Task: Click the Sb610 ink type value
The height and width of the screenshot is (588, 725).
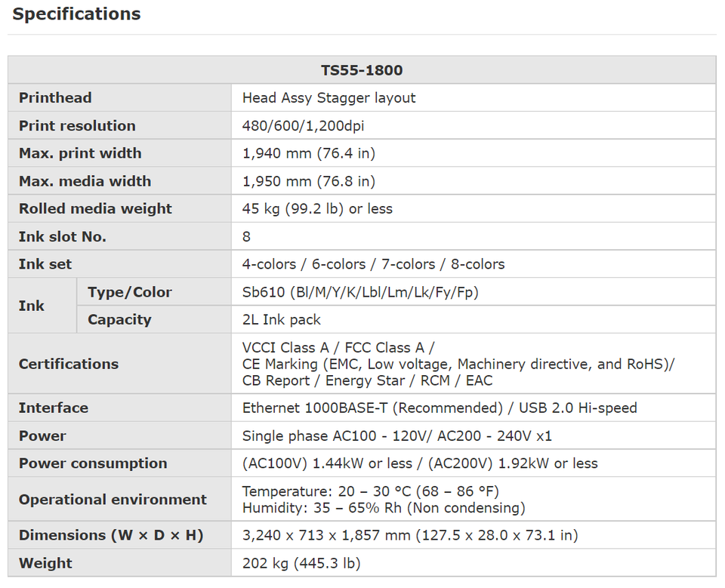Action: click(x=360, y=292)
